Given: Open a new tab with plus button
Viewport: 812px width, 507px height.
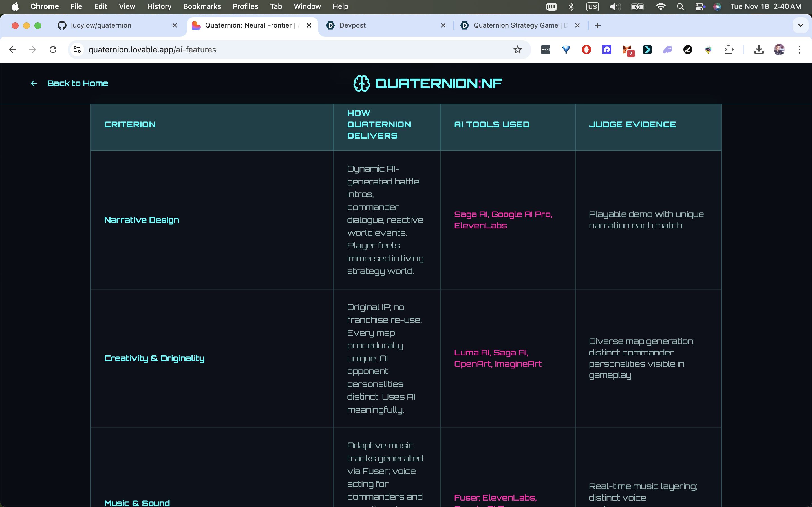Looking at the screenshot, I should 597,25.
